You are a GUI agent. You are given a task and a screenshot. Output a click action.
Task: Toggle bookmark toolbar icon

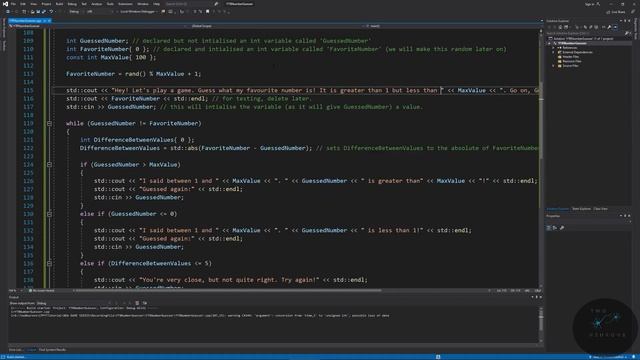coord(207,11)
